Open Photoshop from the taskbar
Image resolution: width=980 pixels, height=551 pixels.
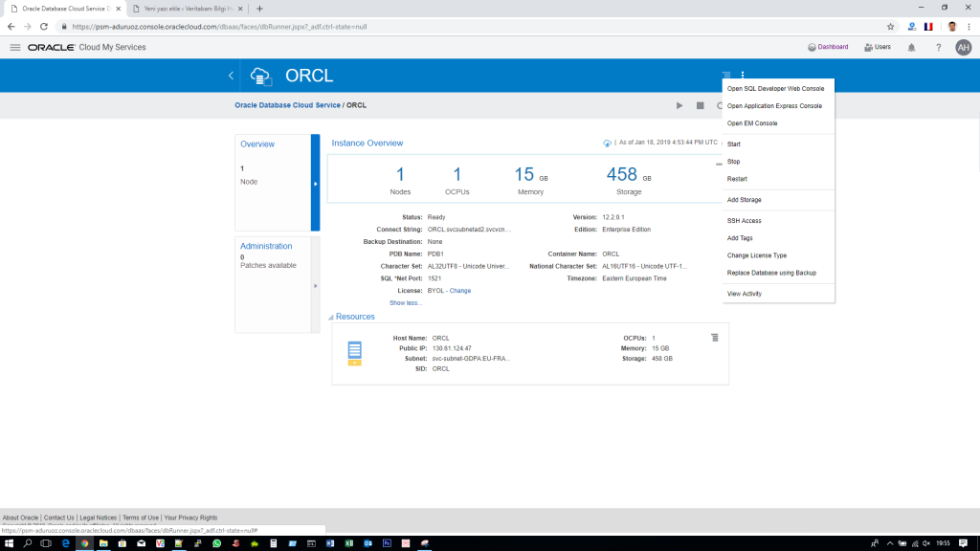387,543
